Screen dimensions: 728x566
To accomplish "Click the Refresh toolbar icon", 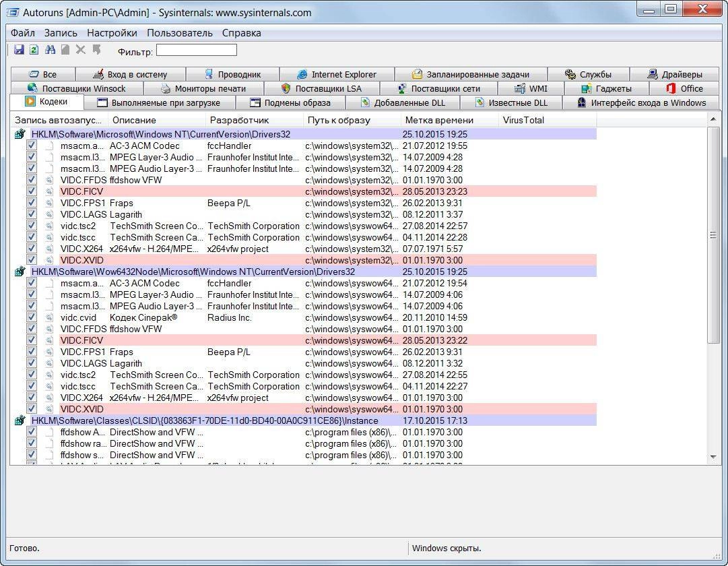I will [x=34, y=50].
